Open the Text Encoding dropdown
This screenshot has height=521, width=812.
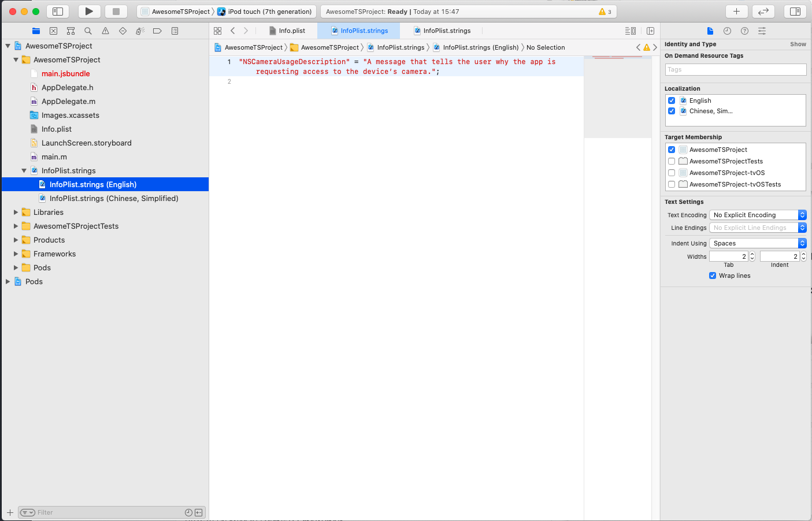(758, 215)
